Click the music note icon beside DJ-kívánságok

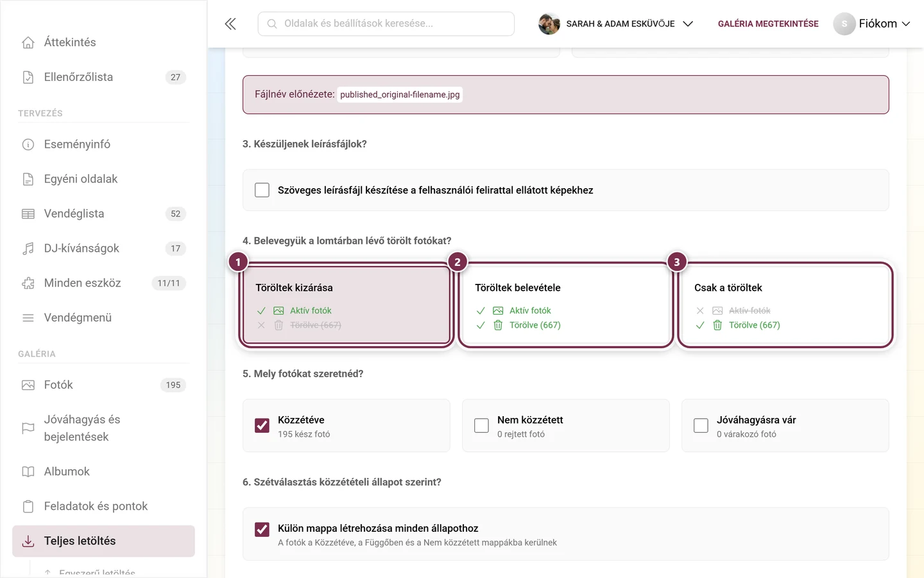click(28, 249)
